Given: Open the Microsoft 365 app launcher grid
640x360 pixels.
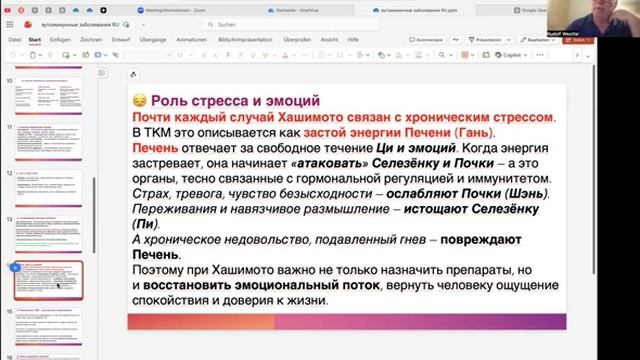Looking at the screenshot, I should (9, 24).
